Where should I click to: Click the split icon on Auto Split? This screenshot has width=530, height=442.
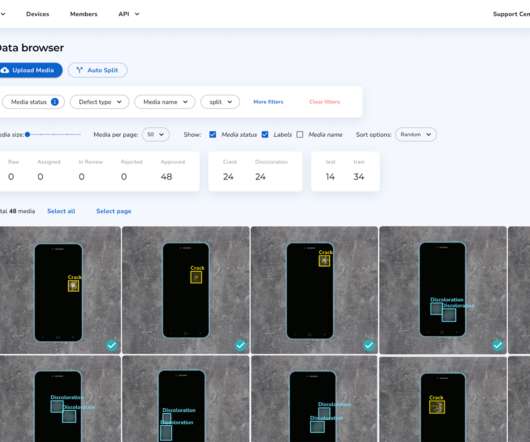[79, 70]
